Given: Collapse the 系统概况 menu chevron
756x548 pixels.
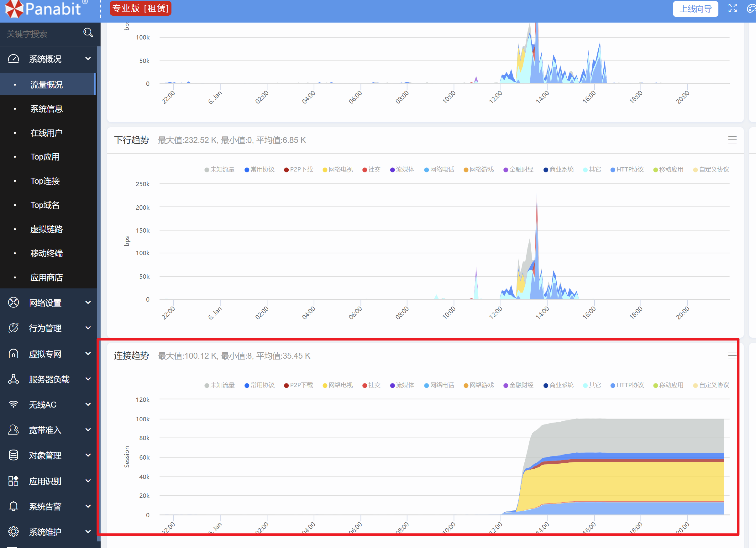Looking at the screenshot, I should [88, 59].
